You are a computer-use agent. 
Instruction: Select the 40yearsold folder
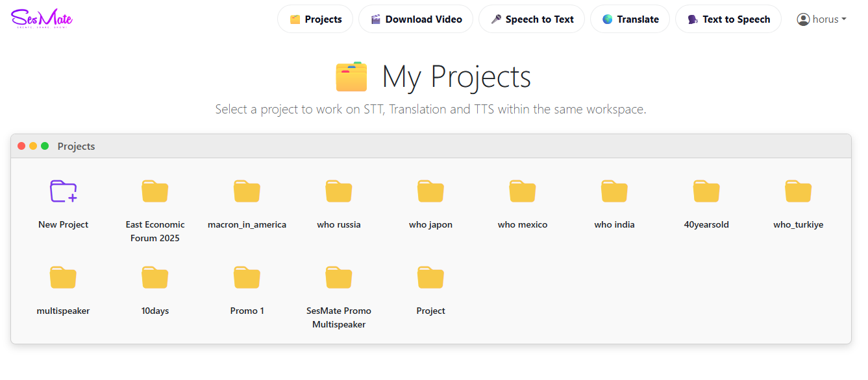pyautogui.click(x=706, y=191)
